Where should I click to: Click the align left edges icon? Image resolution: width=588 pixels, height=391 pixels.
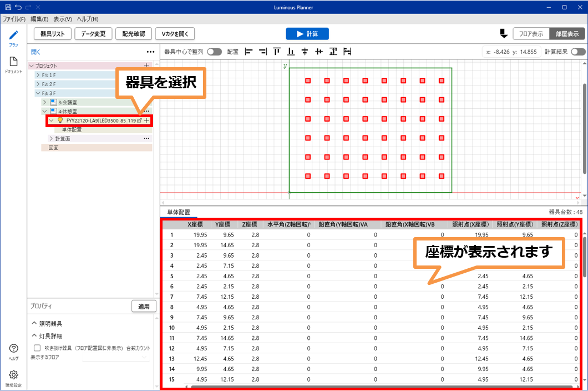pyautogui.click(x=249, y=52)
